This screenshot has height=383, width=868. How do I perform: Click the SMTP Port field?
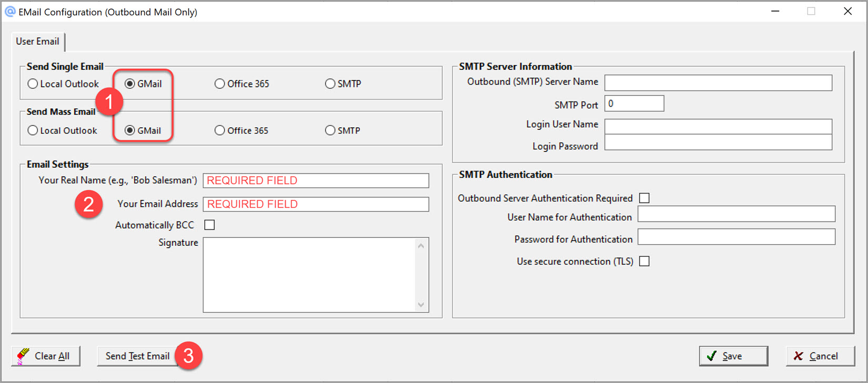(x=634, y=104)
